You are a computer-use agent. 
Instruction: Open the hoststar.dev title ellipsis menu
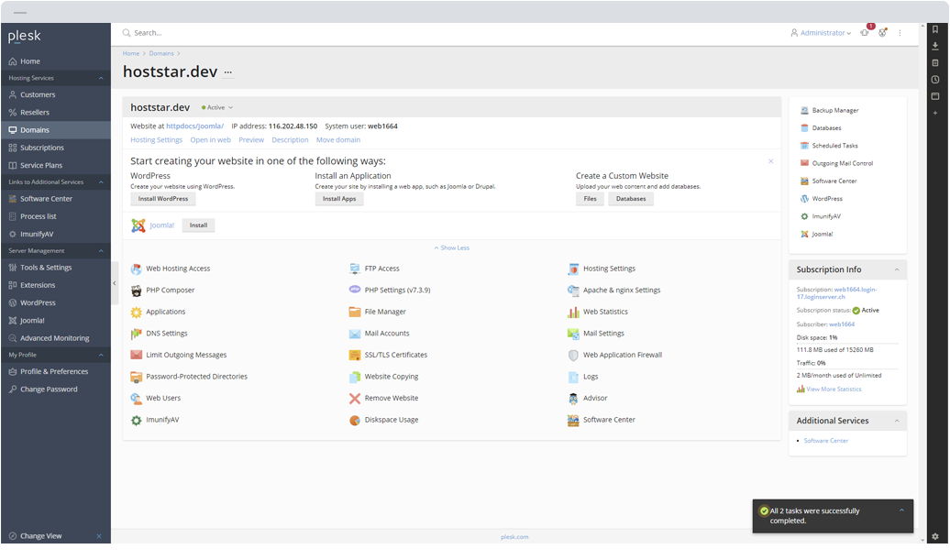[x=227, y=72]
